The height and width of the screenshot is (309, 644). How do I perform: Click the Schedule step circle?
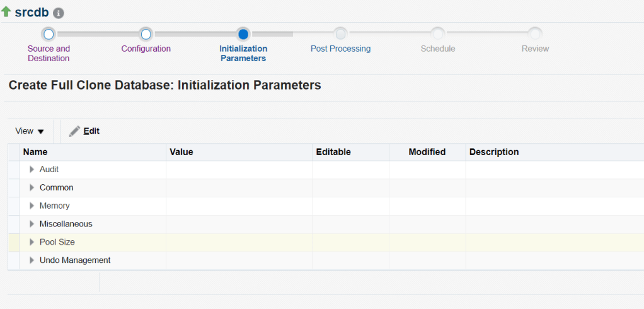(x=437, y=34)
